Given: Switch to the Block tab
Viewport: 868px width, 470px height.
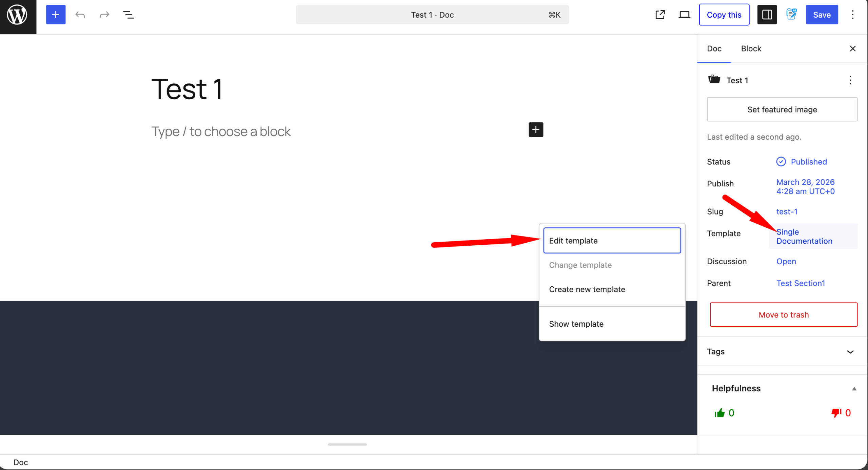Looking at the screenshot, I should pos(751,48).
